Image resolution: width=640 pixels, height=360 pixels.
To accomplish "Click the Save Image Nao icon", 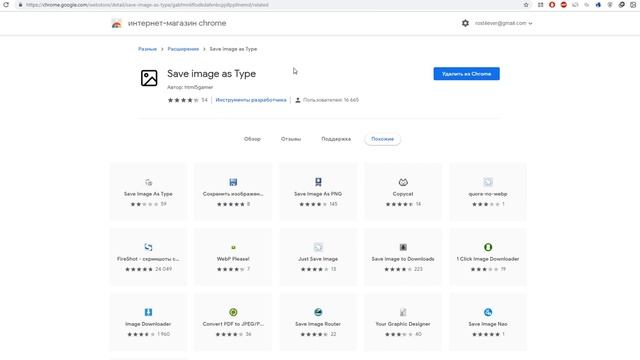I will click(x=488, y=312).
